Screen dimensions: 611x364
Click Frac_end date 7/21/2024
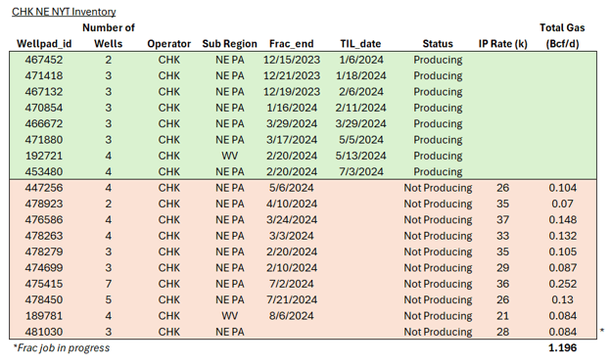(292, 299)
